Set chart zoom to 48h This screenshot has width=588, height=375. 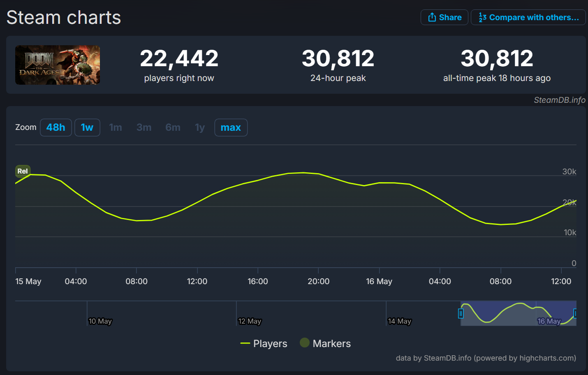(x=56, y=127)
